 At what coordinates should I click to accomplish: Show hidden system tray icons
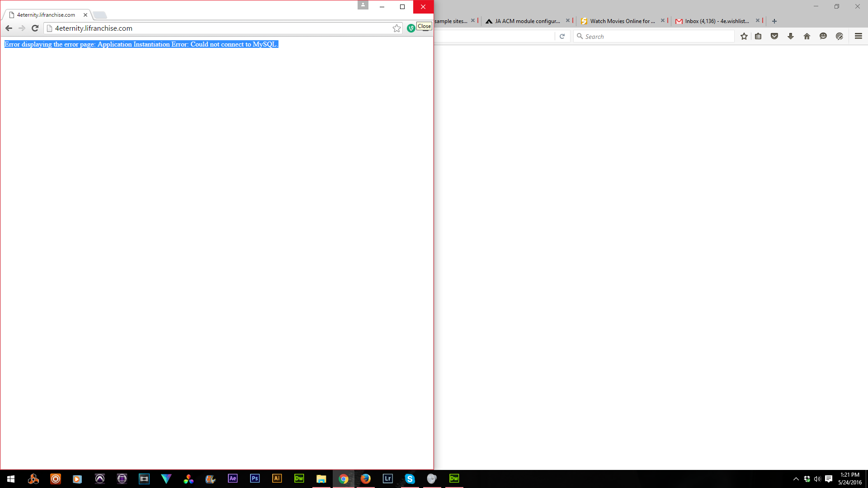pos(796,479)
